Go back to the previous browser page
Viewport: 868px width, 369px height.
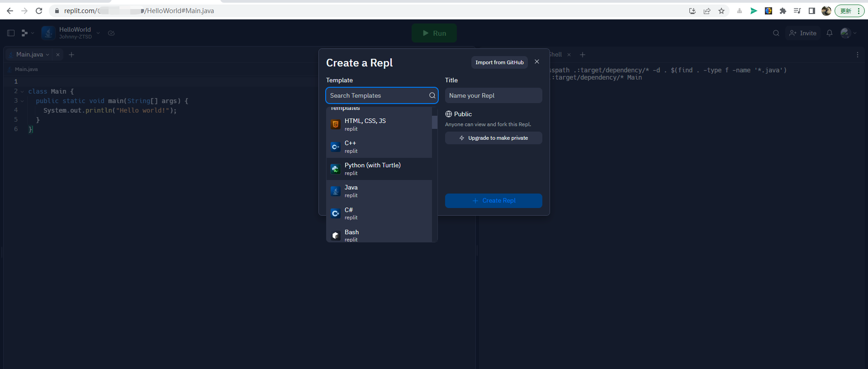pos(10,11)
